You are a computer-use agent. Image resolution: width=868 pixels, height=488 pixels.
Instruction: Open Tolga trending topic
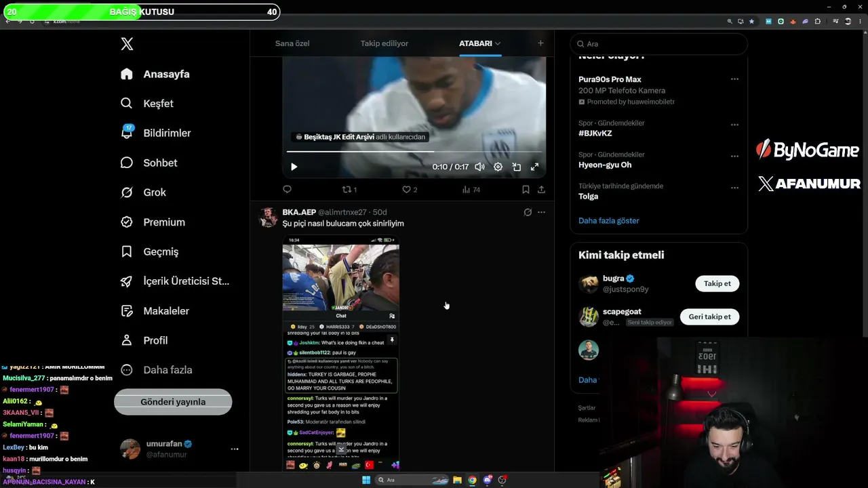pos(589,196)
